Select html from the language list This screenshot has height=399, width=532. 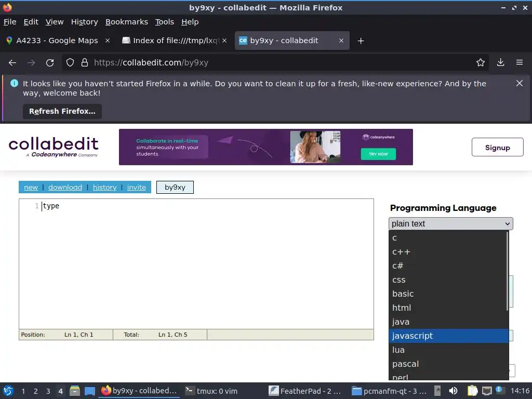448,308
